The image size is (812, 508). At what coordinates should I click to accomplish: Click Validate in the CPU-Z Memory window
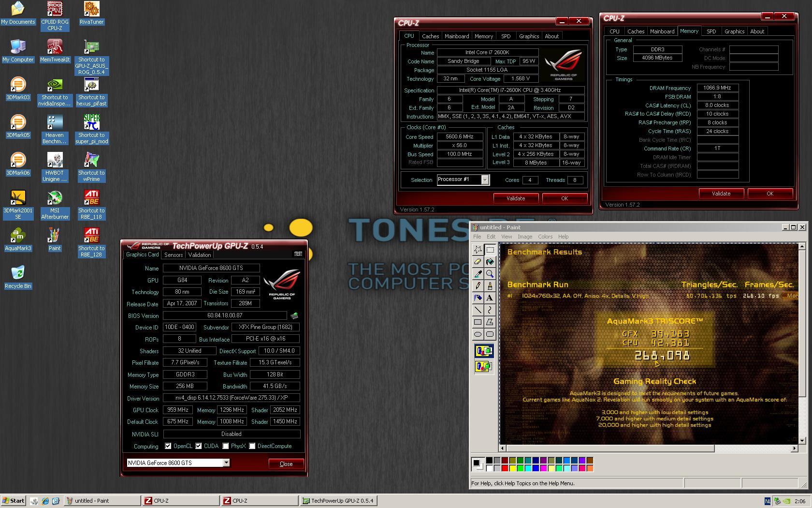[x=721, y=194]
